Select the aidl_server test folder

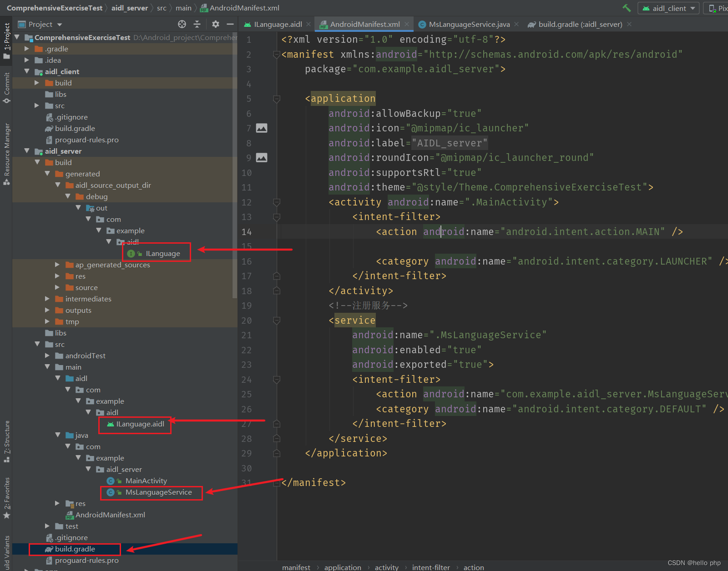click(x=71, y=526)
